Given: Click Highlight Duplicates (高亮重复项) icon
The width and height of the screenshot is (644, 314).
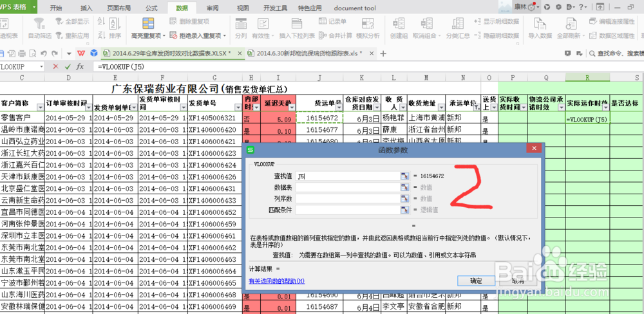Looking at the screenshot, I should [148, 24].
